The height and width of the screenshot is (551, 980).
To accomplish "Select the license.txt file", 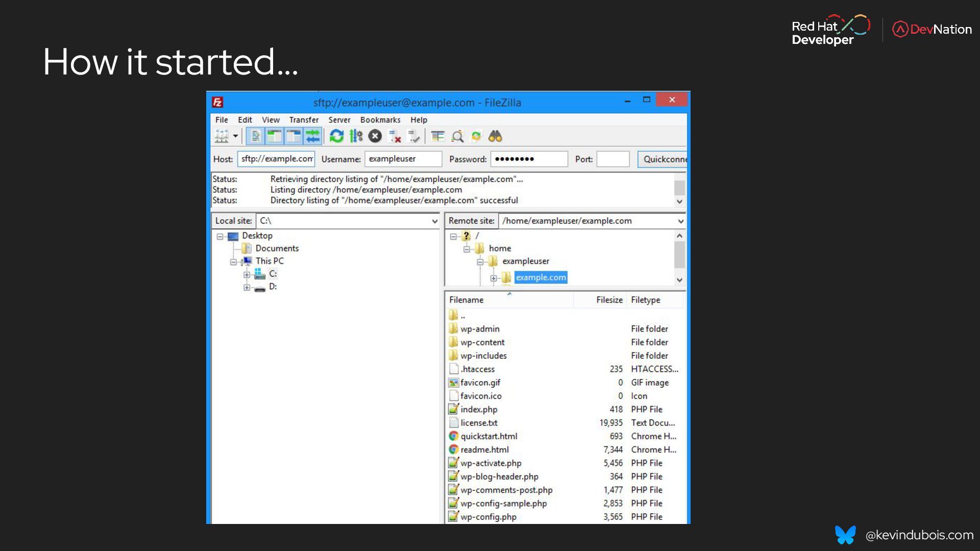I will (x=565, y=423).
